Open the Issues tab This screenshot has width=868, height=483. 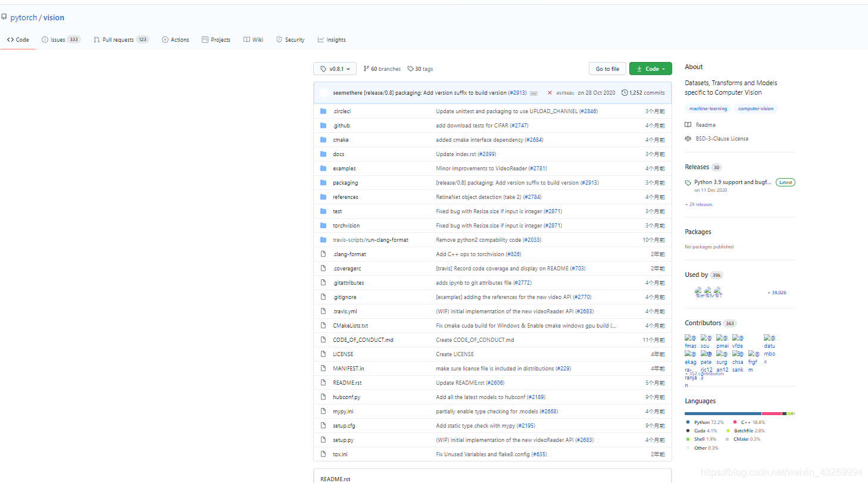pos(61,40)
